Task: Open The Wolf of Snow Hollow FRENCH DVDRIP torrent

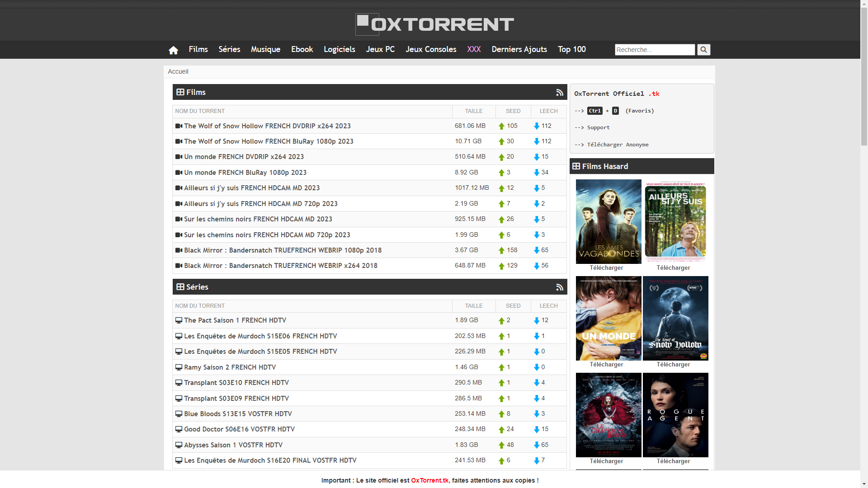Action: [267, 126]
